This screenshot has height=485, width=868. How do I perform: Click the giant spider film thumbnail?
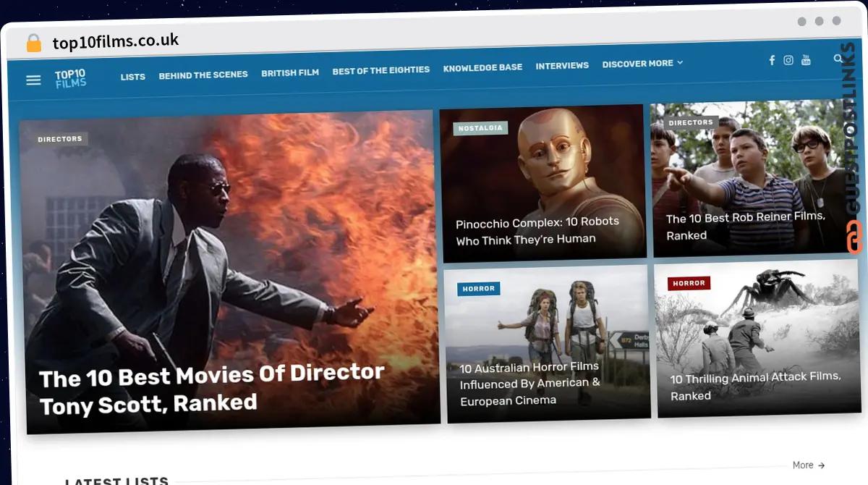[x=759, y=339]
